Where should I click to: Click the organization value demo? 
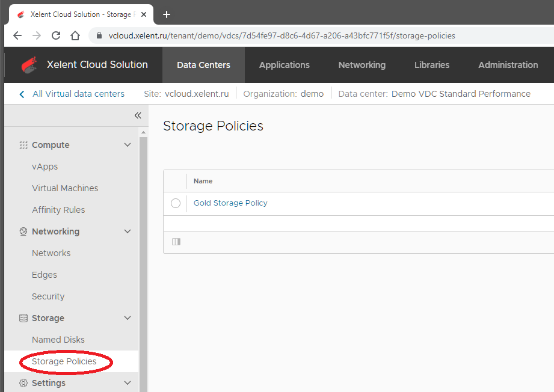[x=312, y=94]
